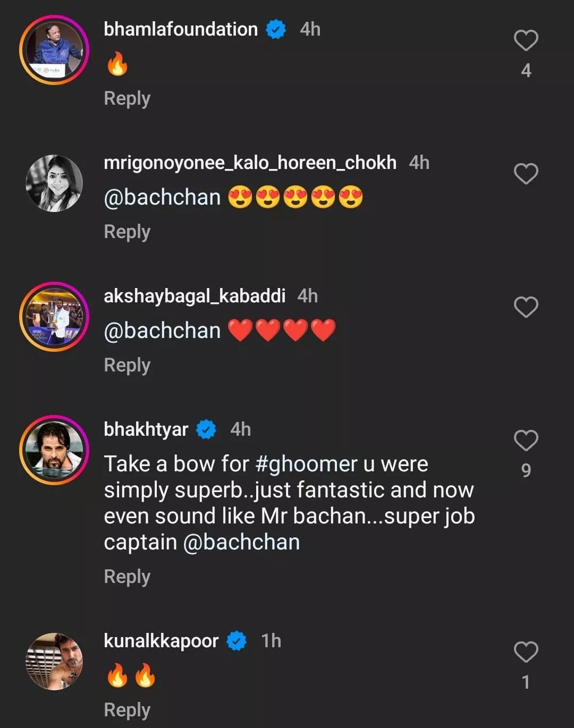Like bhamlafoundation's fire emoji comment
Image resolution: width=574 pixels, height=728 pixels.
coord(526,41)
